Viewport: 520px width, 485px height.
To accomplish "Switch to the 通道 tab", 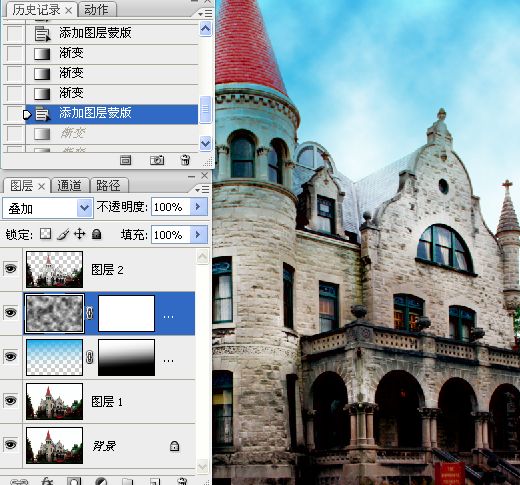I will click(x=69, y=186).
